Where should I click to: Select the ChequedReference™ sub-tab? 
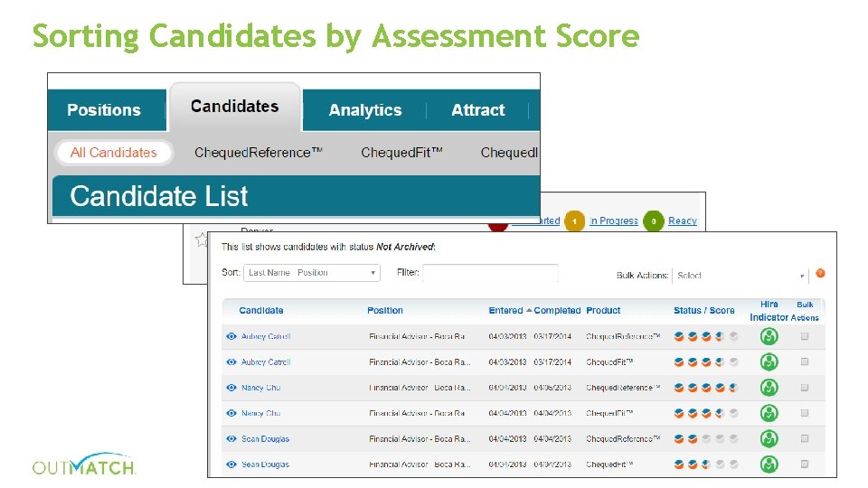click(259, 153)
